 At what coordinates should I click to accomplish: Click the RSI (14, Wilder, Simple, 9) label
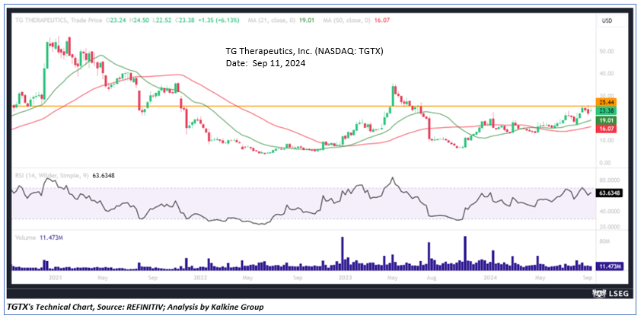[51, 175]
